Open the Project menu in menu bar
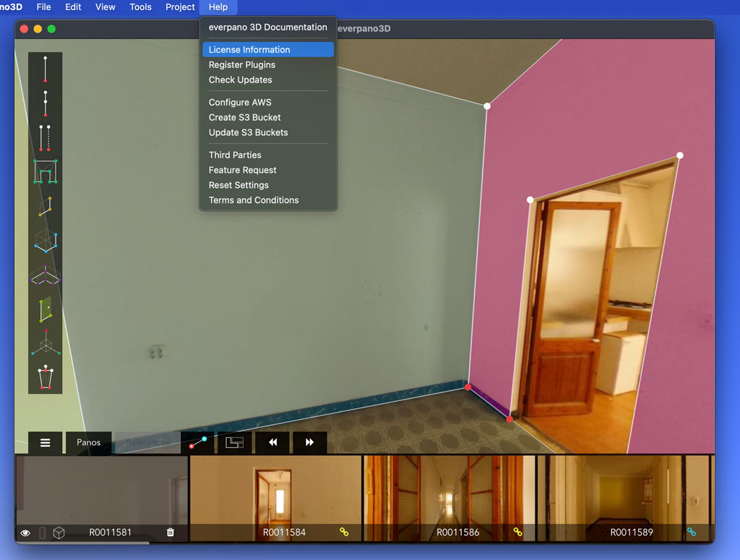Image resolution: width=740 pixels, height=560 pixels. pyautogui.click(x=180, y=7)
